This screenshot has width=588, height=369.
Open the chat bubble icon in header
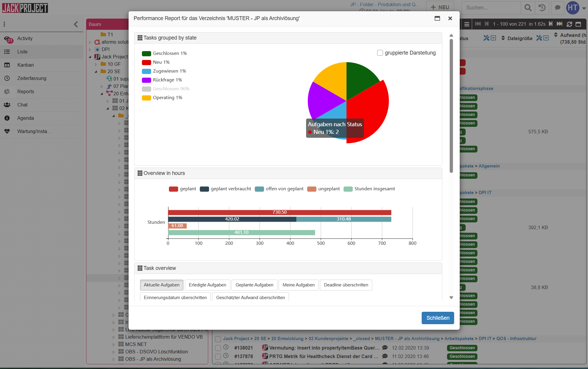coord(557,8)
